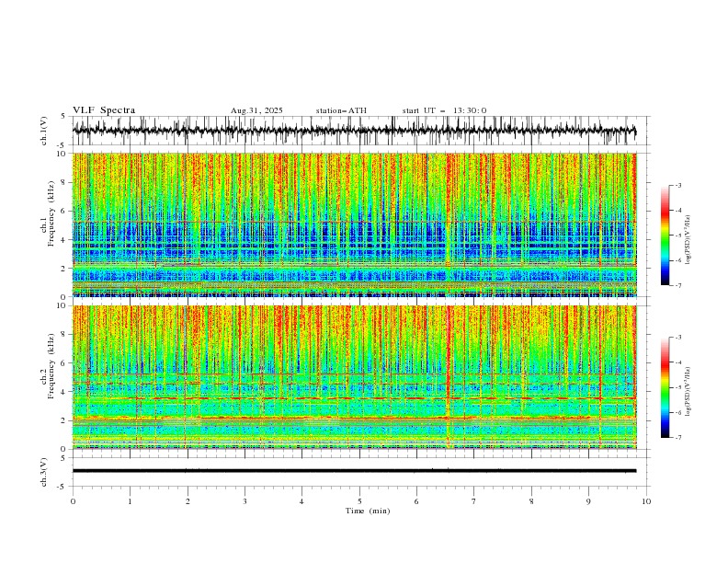Click the "8" tick on the time axis
728x563 pixels.
pos(531,501)
